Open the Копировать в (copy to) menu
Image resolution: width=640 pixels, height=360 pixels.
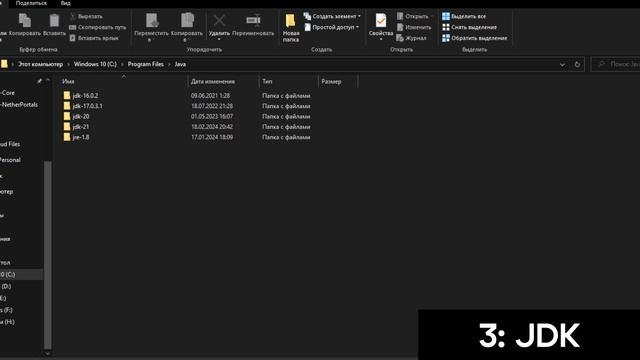pyautogui.click(x=187, y=27)
